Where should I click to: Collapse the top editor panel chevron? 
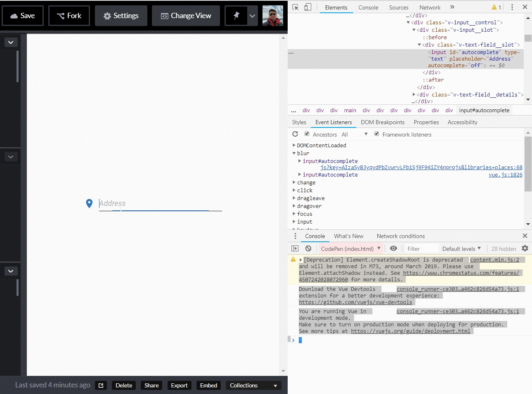tap(11, 42)
